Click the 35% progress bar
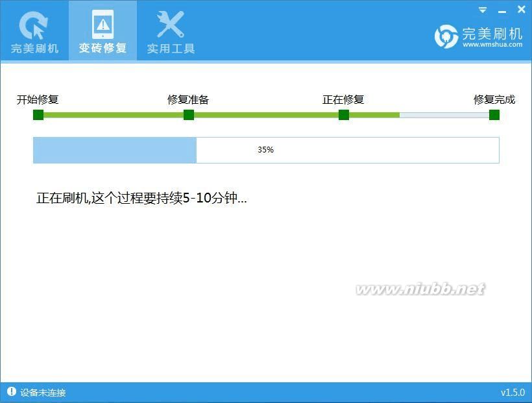This screenshot has width=532, height=403. click(265, 150)
